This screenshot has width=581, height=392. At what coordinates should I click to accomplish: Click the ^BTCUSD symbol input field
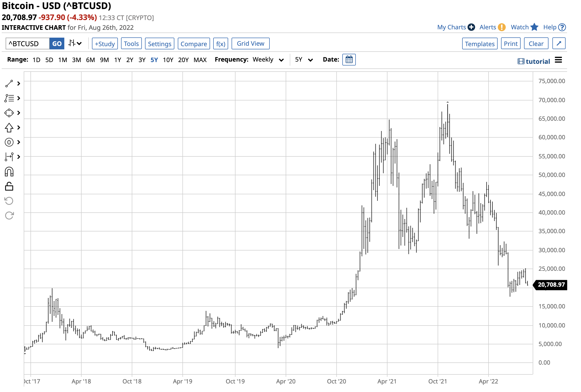(x=27, y=44)
